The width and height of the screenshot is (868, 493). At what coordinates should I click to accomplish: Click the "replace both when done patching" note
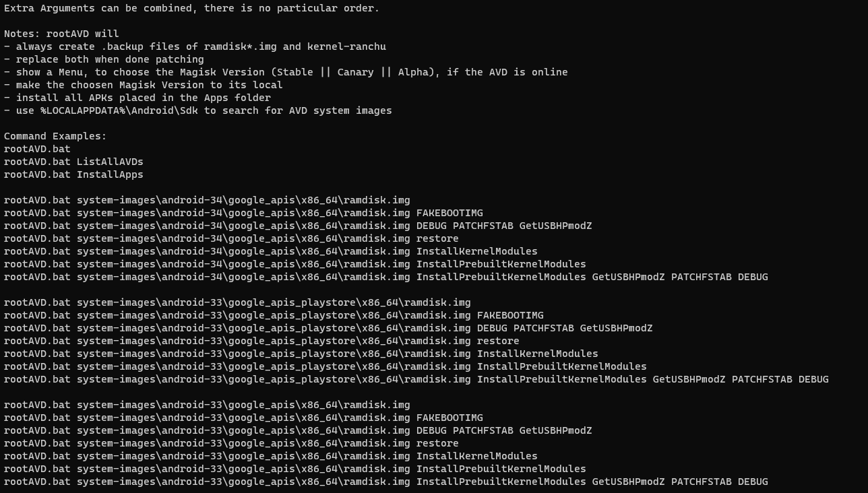click(x=110, y=59)
